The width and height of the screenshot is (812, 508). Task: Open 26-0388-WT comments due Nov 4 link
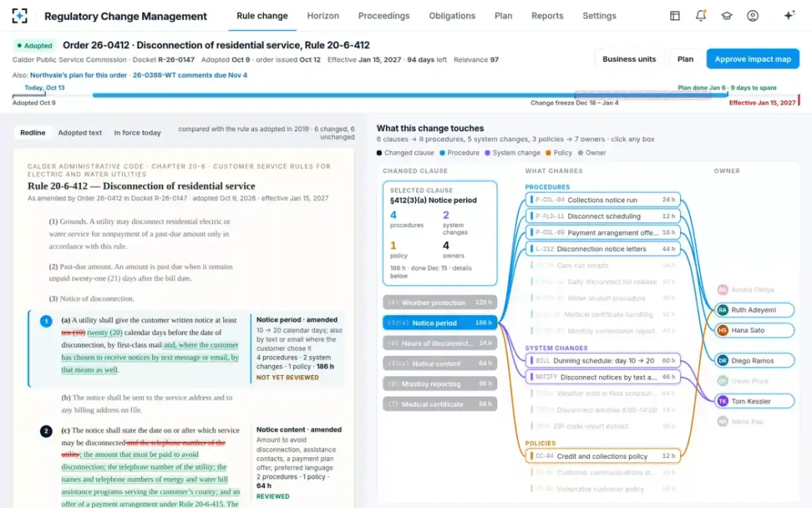pyautogui.click(x=190, y=75)
